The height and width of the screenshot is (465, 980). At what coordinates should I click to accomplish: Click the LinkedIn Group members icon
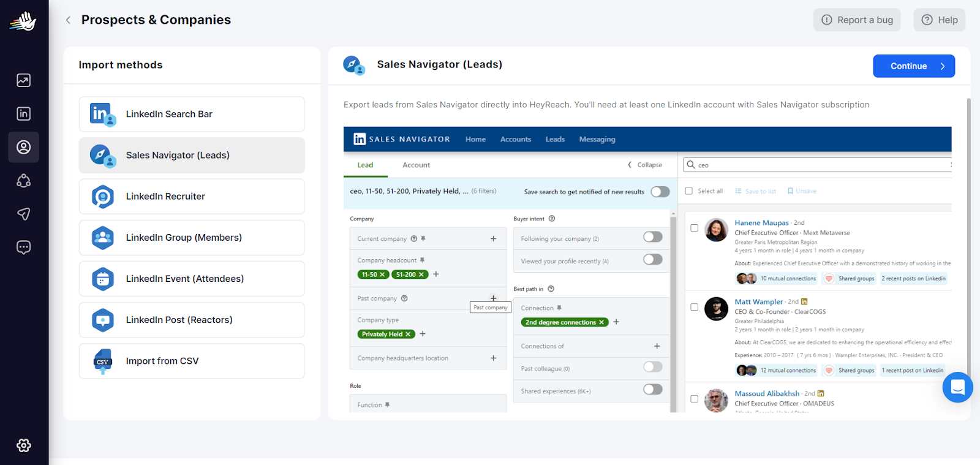tap(102, 238)
